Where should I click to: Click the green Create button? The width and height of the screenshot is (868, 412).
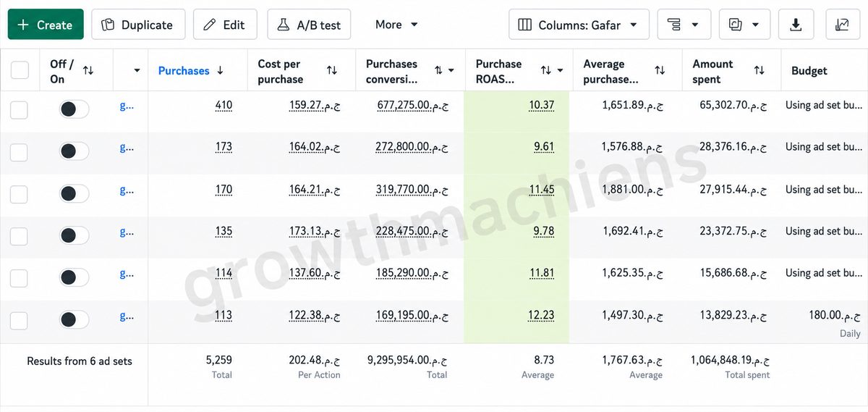coord(46,25)
